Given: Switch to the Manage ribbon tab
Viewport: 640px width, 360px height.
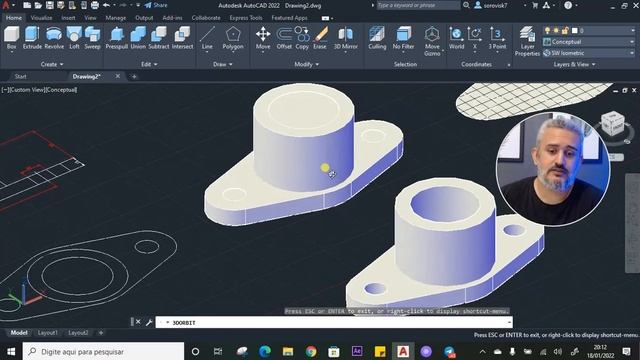Looking at the screenshot, I should pos(116,18).
